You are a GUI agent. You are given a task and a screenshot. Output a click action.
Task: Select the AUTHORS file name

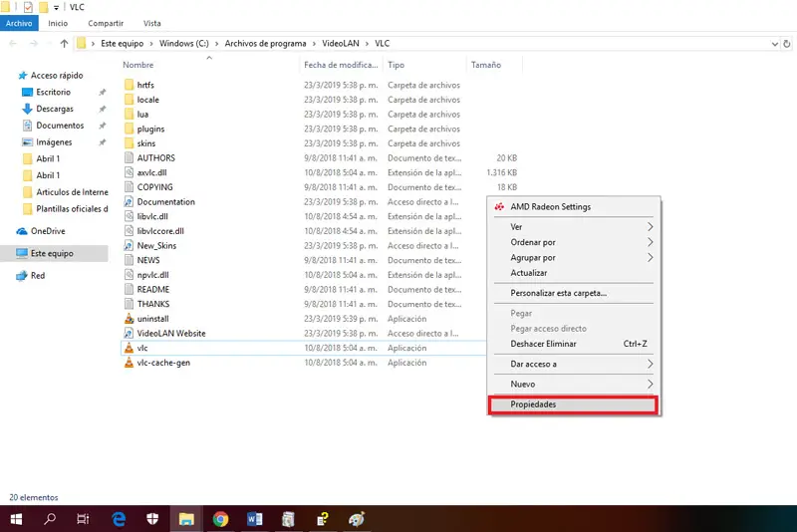point(155,158)
